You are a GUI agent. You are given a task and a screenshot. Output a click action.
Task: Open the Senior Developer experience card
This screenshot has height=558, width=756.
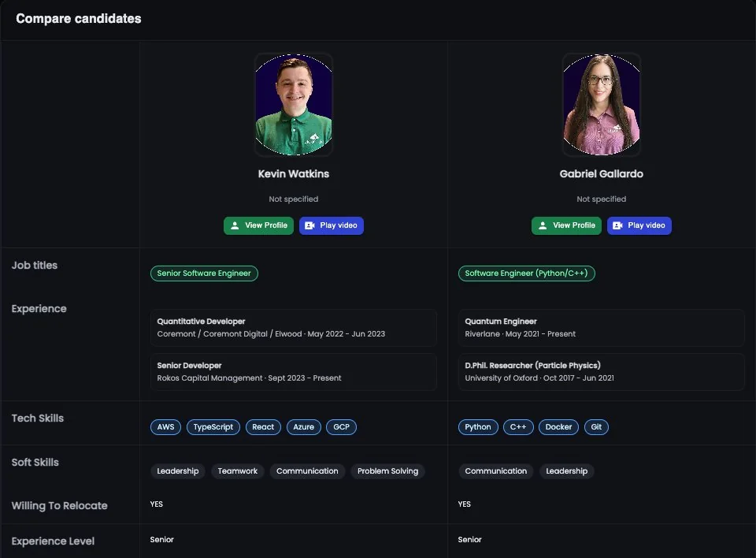(294, 372)
